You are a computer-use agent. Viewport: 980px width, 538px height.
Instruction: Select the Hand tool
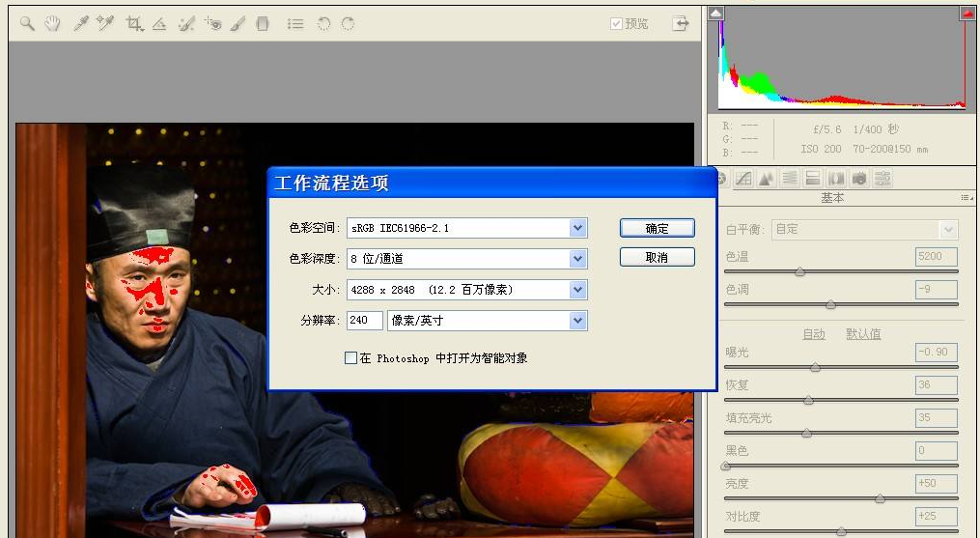52,23
